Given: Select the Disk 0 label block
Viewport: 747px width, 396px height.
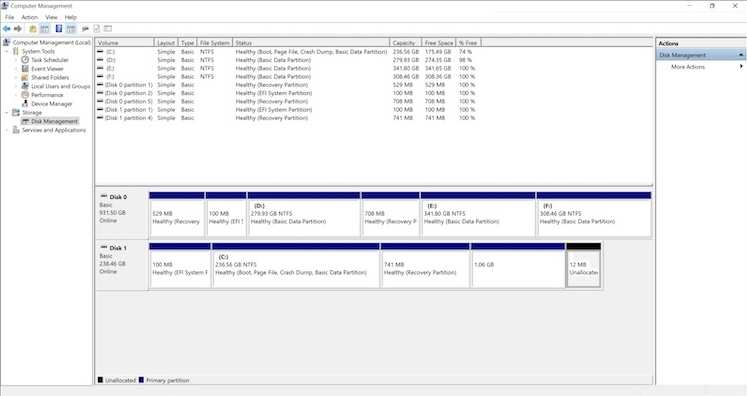Looking at the screenshot, I should coord(122,213).
